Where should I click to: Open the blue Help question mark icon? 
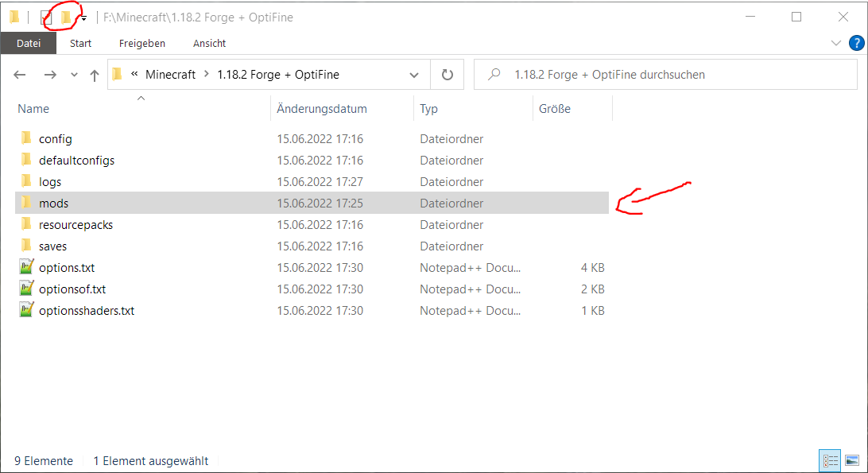coord(856,43)
